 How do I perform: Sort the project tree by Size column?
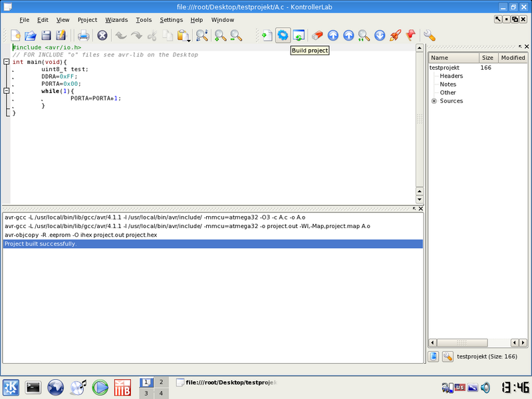click(487, 58)
